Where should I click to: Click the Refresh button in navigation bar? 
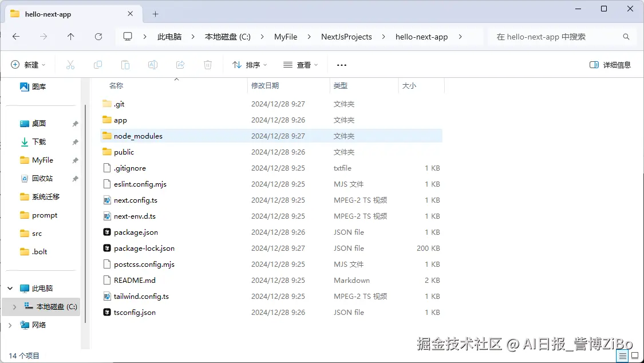(98, 37)
